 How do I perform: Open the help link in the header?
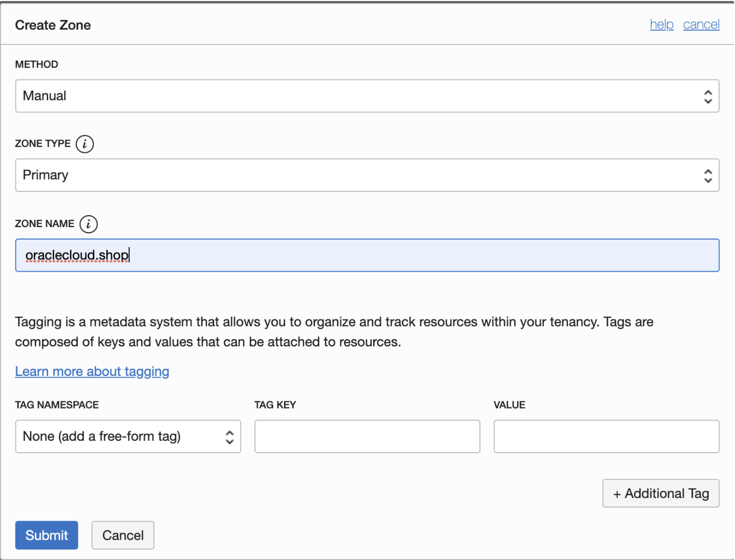[x=661, y=24]
